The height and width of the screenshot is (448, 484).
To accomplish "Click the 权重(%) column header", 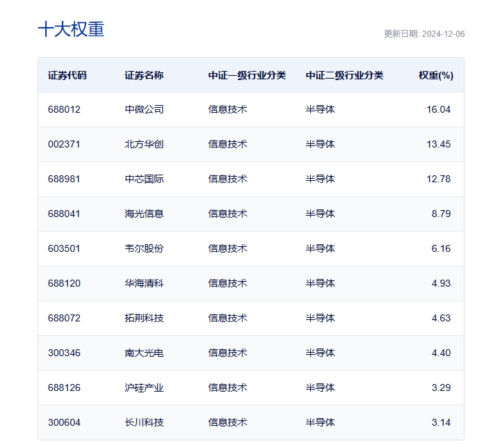I will [x=435, y=75].
